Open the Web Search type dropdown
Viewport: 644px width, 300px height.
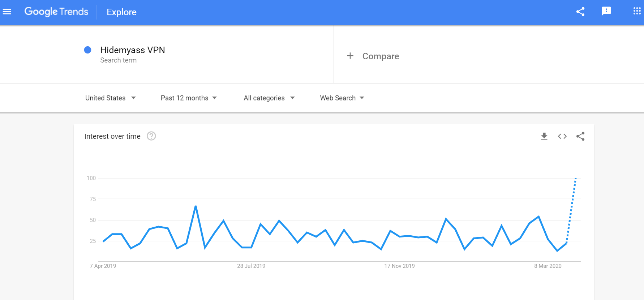pyautogui.click(x=342, y=98)
